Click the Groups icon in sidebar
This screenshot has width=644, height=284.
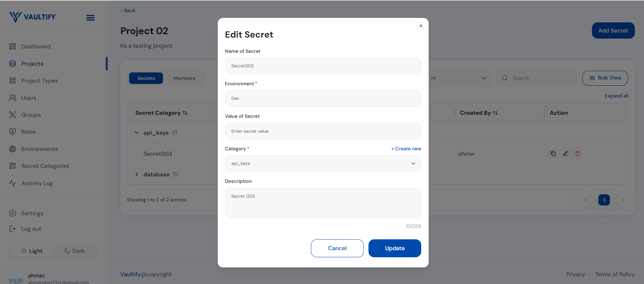13,115
